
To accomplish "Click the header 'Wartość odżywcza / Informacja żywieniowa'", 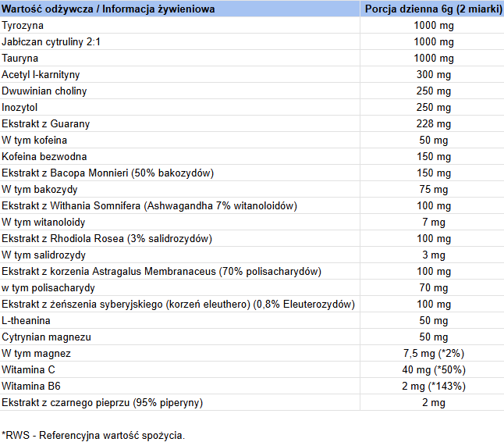I will click(x=108, y=9).
